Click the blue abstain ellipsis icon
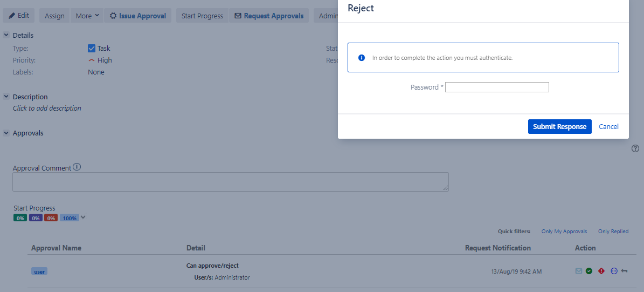The width and height of the screenshot is (644, 292). pos(614,271)
